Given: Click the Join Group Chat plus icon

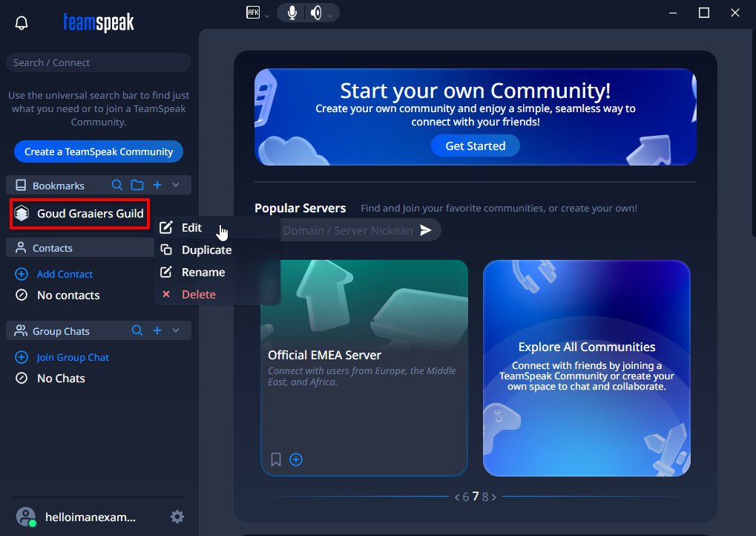Looking at the screenshot, I should (x=22, y=358).
